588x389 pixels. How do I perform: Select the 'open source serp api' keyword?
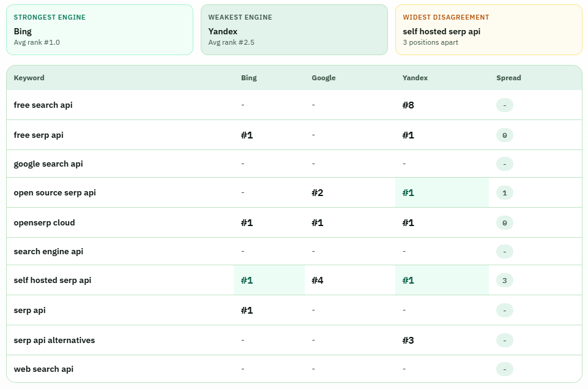[x=54, y=192]
